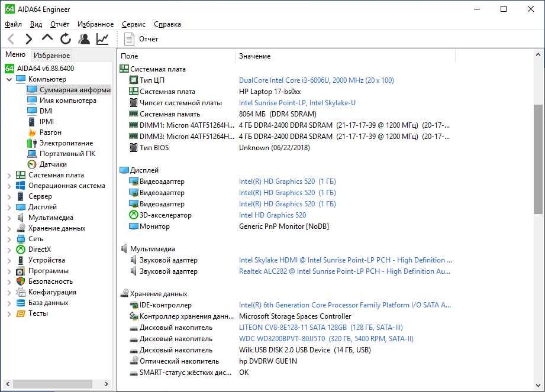Viewport: 545px width, 392px height.
Task: Click the Тесты icon in the tree
Action: [21, 313]
